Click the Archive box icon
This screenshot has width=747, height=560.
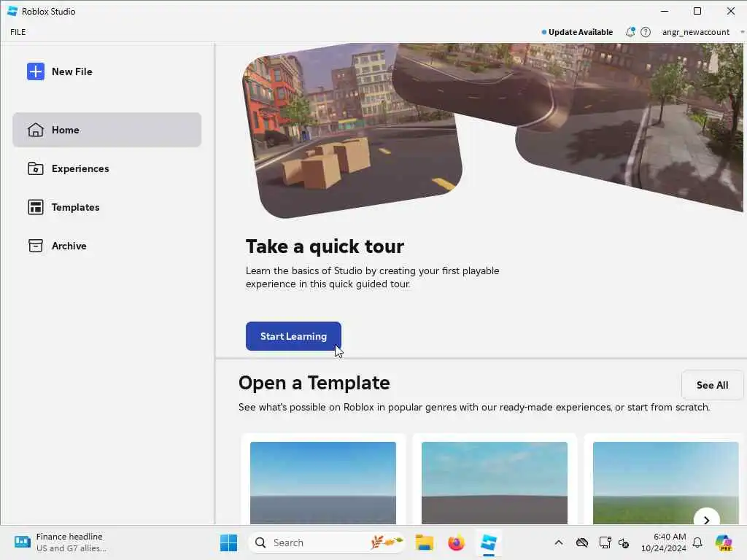click(36, 246)
